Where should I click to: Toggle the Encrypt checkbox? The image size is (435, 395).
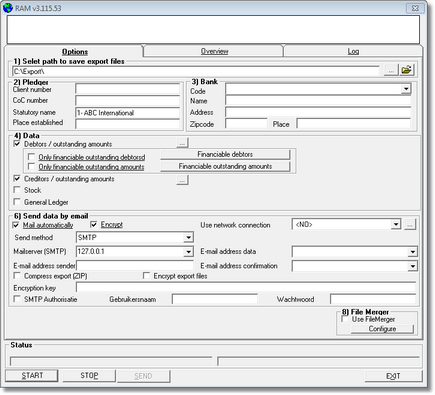[94, 224]
